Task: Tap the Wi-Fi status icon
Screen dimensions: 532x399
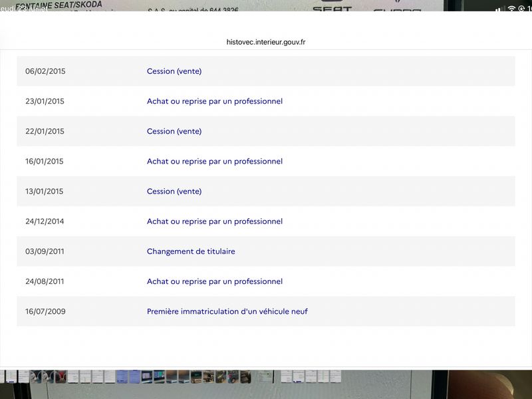Action: pyautogui.click(x=511, y=8)
